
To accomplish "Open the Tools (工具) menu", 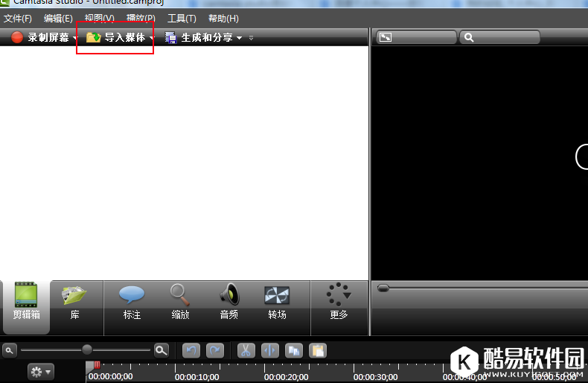I will [x=182, y=18].
